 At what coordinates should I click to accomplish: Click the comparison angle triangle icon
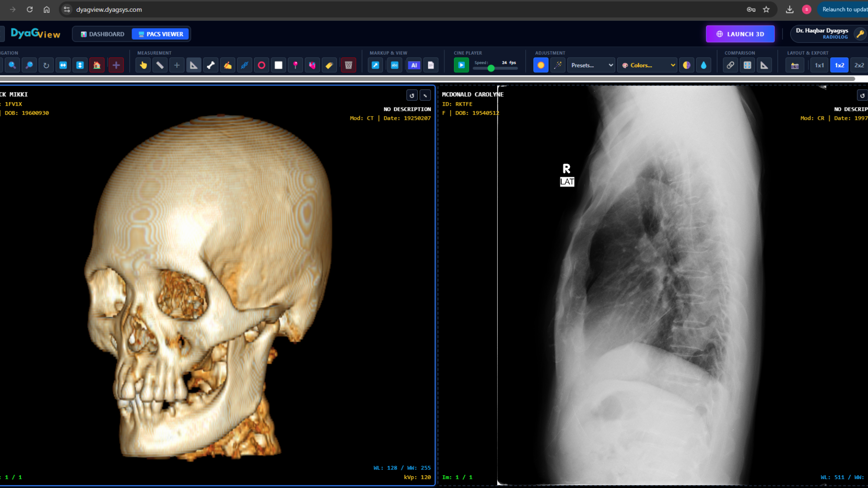(x=764, y=65)
